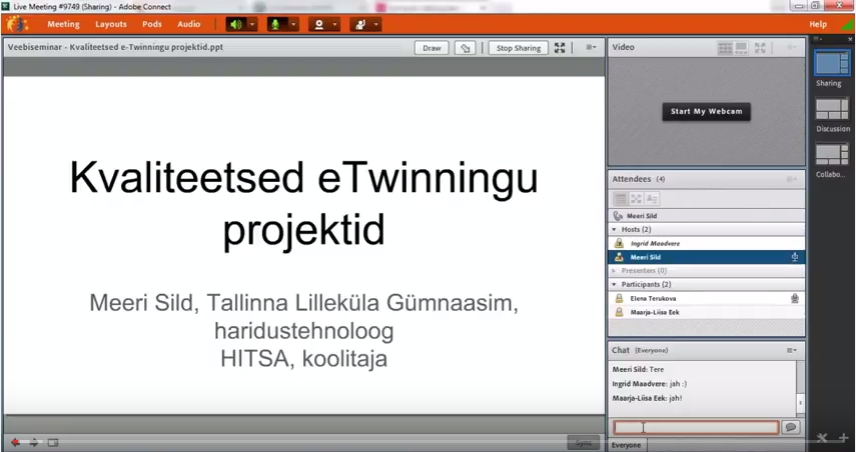Open the Attendees pod options menu
Image resolution: width=856 pixels, height=452 pixels.
point(791,179)
